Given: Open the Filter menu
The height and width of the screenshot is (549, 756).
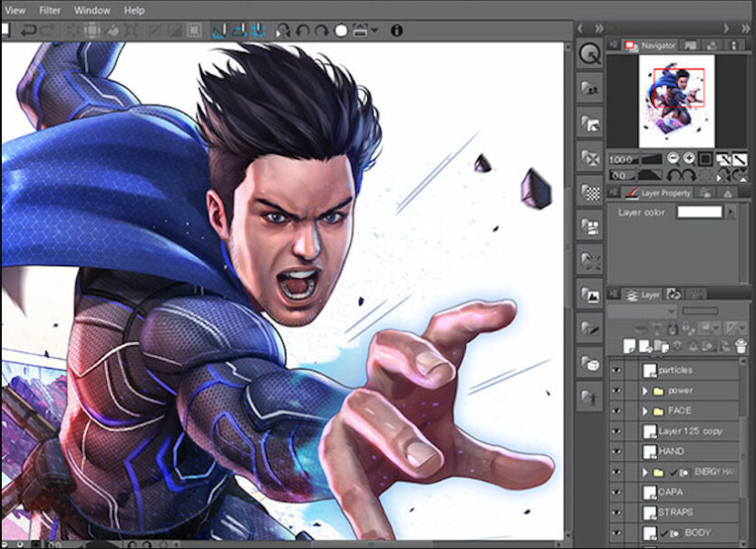Looking at the screenshot, I should click(x=50, y=10).
